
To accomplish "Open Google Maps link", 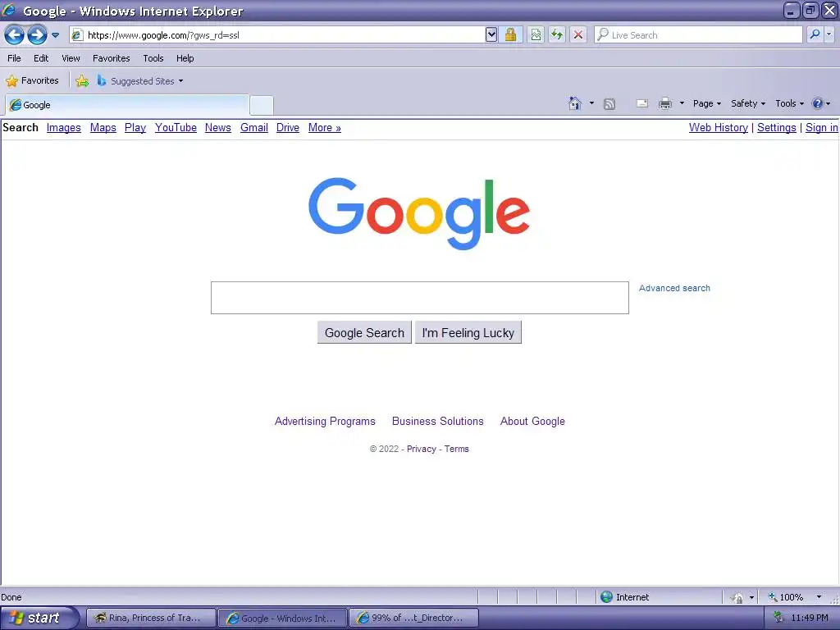I will [103, 127].
